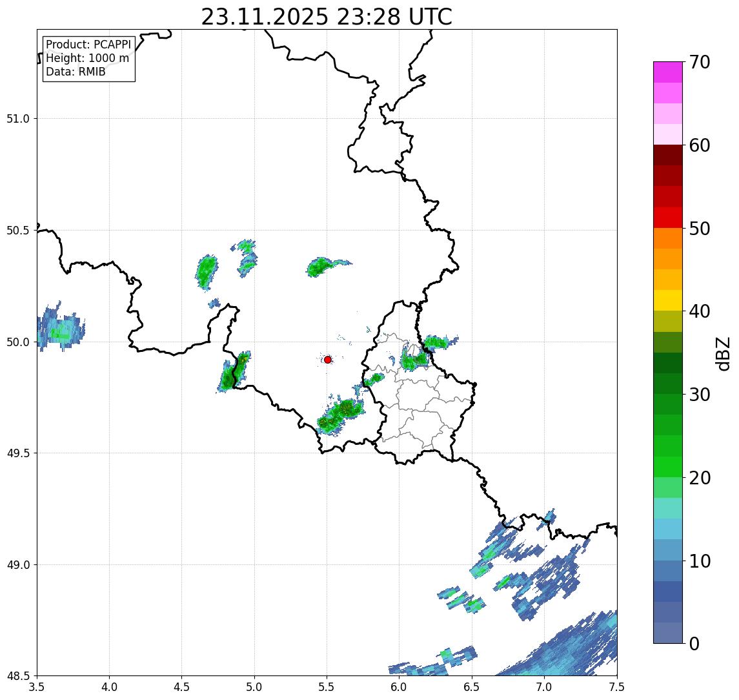The image size is (739, 700).
Task: Select the orange swatch just below 50
Action: pos(668,238)
